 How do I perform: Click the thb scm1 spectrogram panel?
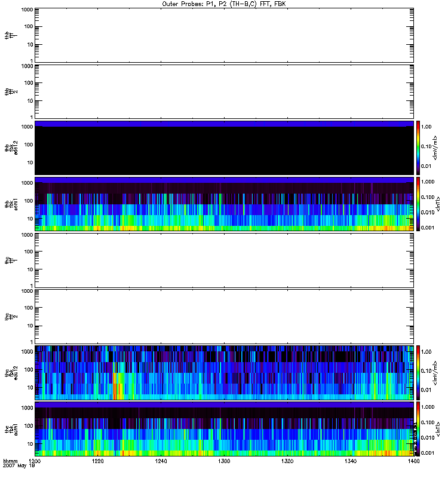tap(224, 204)
